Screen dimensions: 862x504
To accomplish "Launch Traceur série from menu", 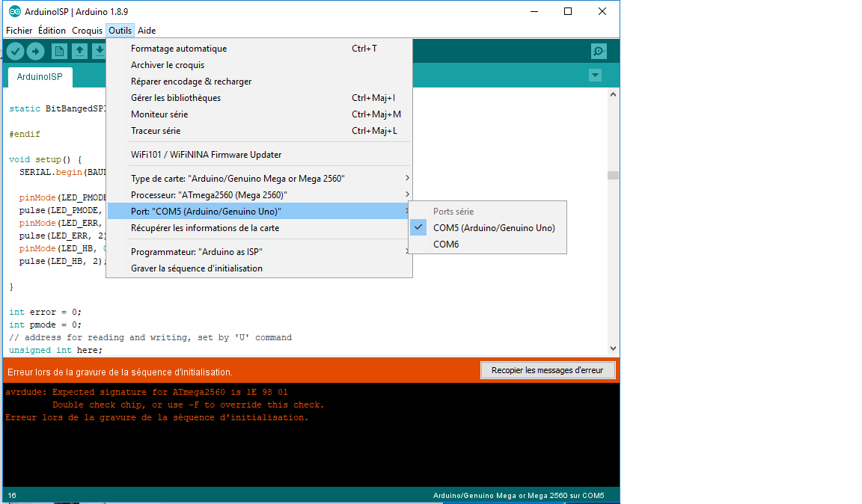I will tap(259, 131).
